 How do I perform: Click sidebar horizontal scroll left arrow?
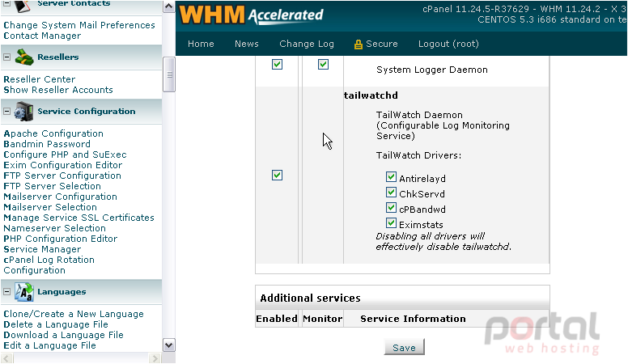6,358
